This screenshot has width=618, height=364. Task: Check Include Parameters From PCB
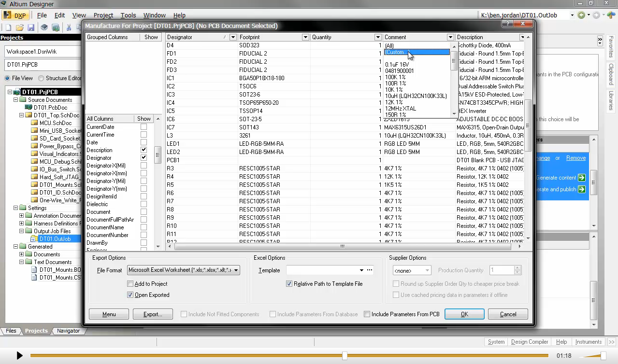(x=367, y=314)
